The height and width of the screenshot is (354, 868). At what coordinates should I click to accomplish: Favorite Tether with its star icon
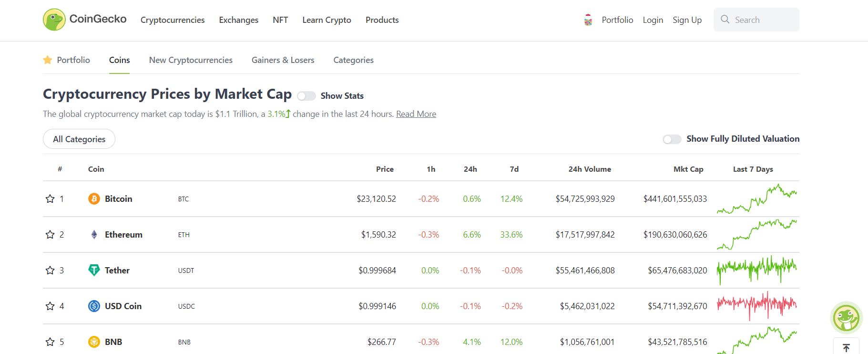[50, 271]
